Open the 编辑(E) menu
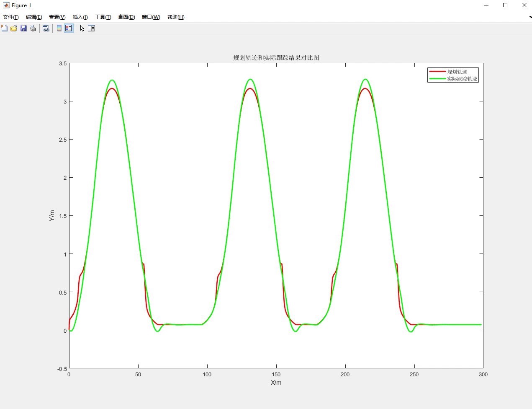 point(34,17)
